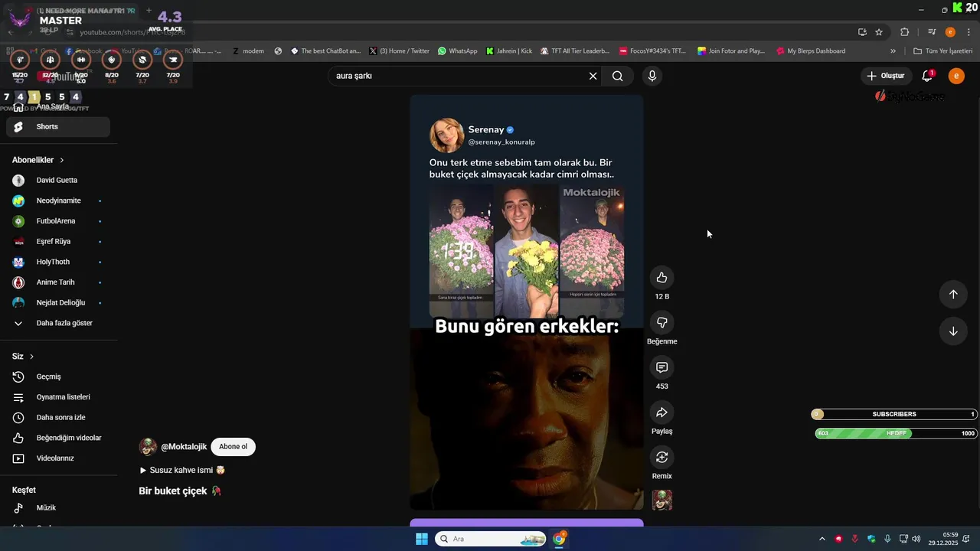Open Neodynamite subscription channel
The image size is (980, 551).
point(58,201)
